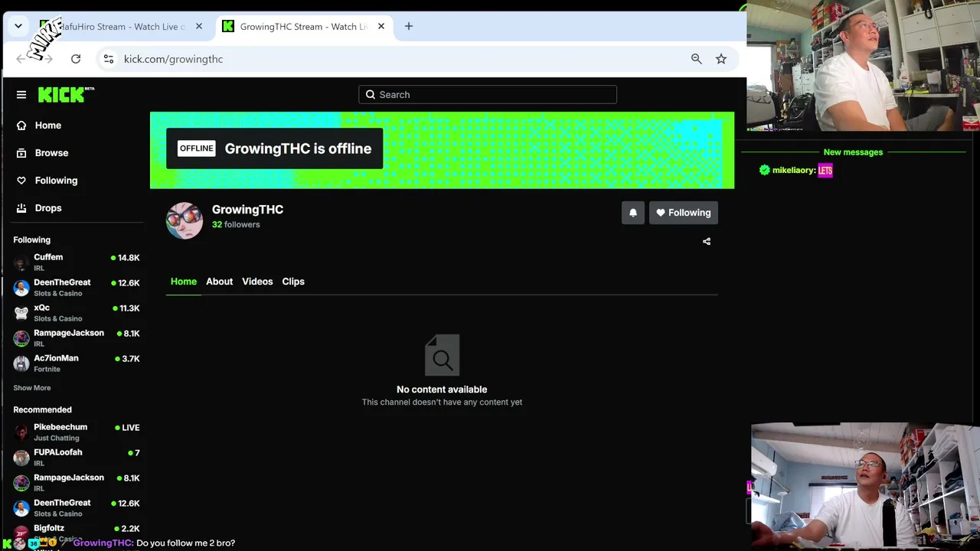
Task: Click the 32 followers count
Action: tap(236, 224)
